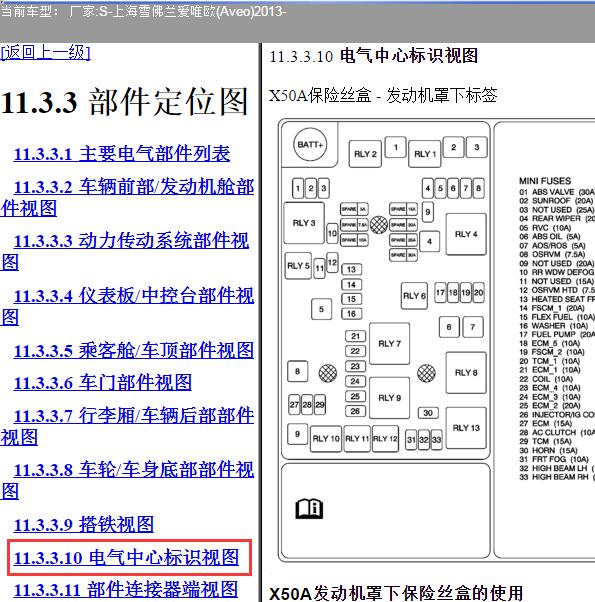Image resolution: width=595 pixels, height=602 pixels.
Task: Go back via 返回上一级 link
Action: click(45, 52)
